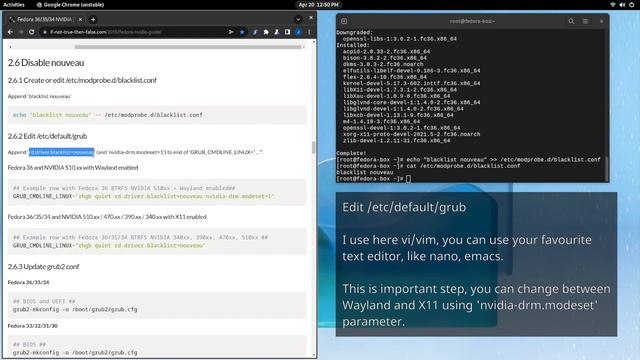Open the clock showing Apr 20 12:50 PM
Viewport: 640px width, 360px height.
[318, 4]
